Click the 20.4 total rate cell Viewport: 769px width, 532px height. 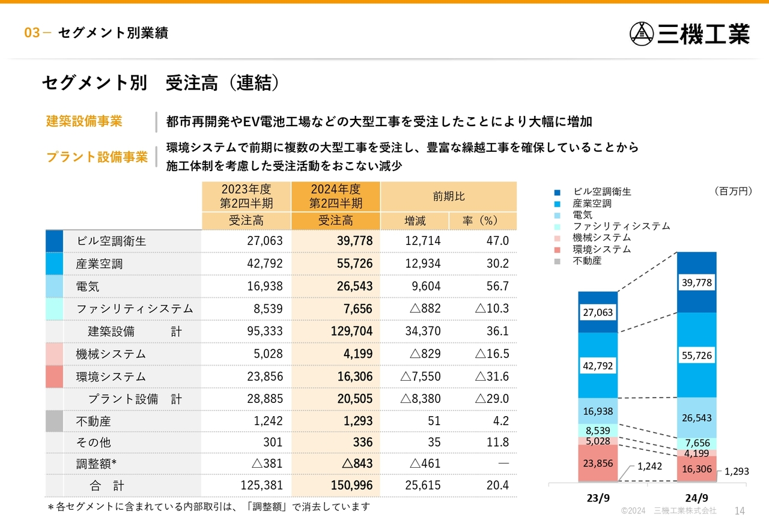click(498, 486)
